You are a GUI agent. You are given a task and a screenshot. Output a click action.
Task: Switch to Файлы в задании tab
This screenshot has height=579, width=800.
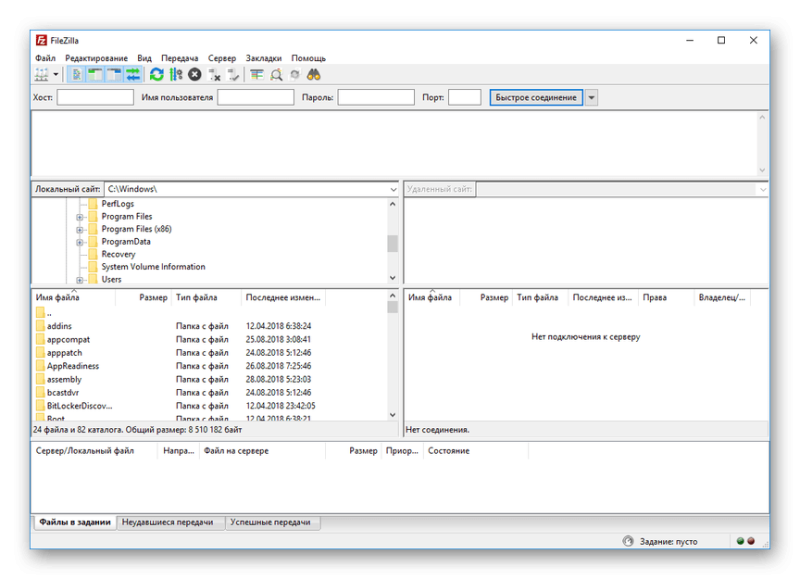pos(75,522)
